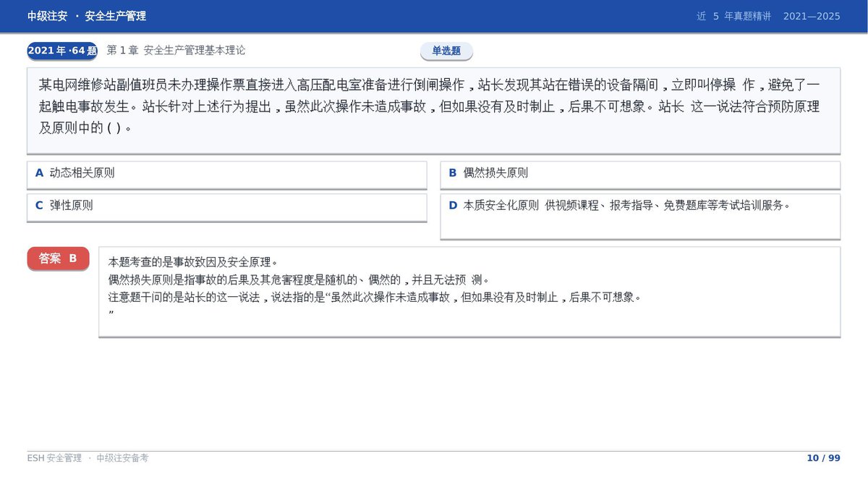Click explanation line starting 注意题干问的是站长
This screenshot has width=868, height=488.
(375, 297)
